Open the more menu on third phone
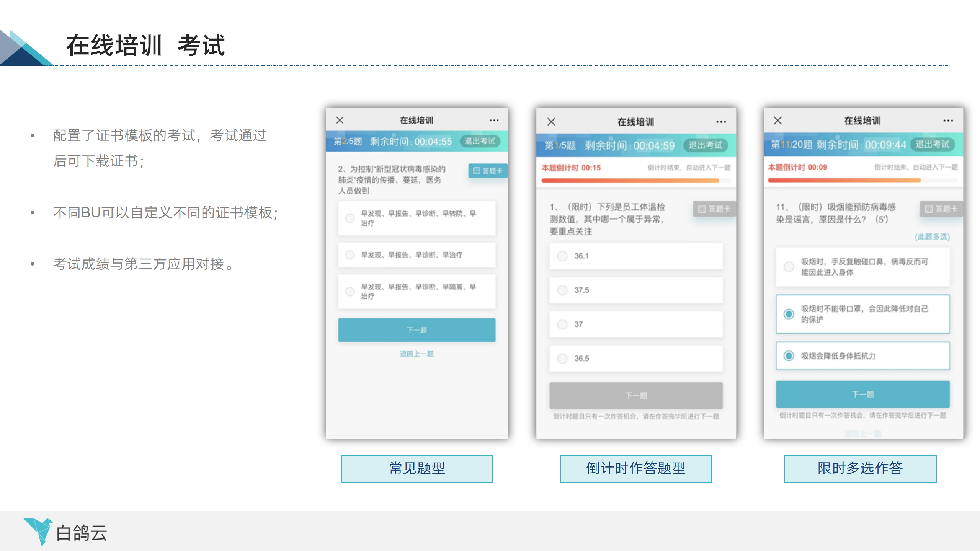980x551 pixels. tap(948, 121)
